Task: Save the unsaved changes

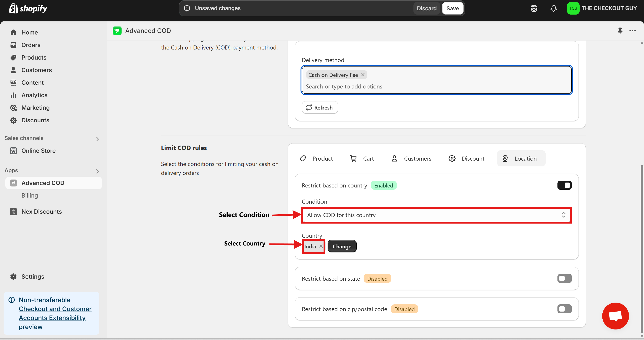Action: [452, 8]
